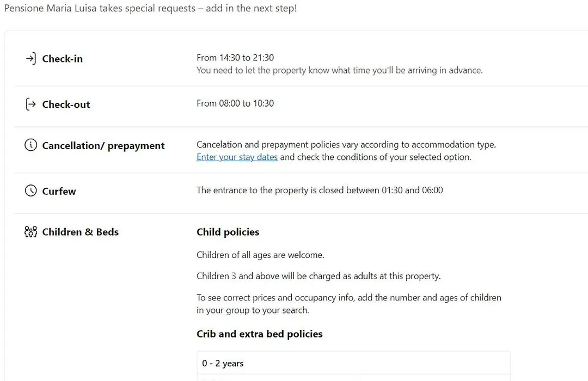Click the Check-out arrow icon
This screenshot has width=588, height=381.
pos(30,105)
